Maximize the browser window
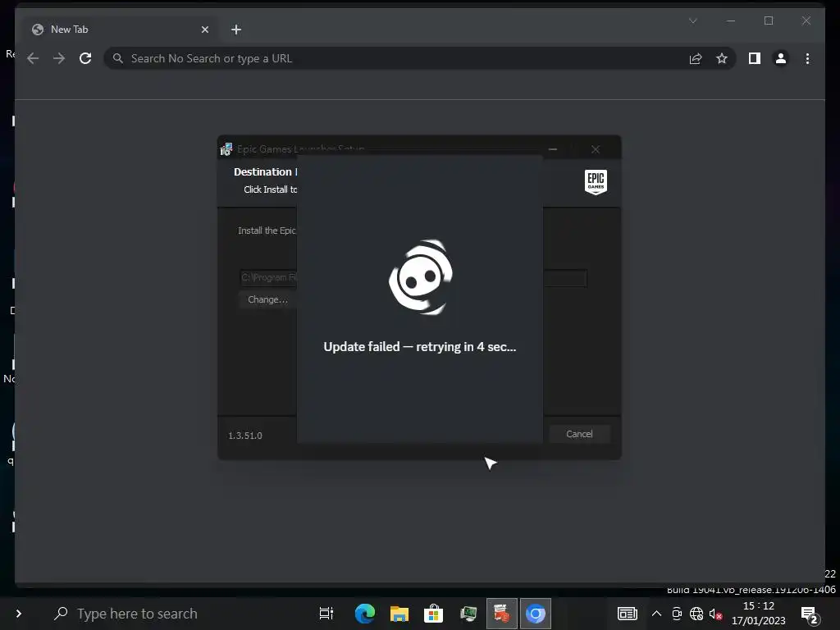 769,21
